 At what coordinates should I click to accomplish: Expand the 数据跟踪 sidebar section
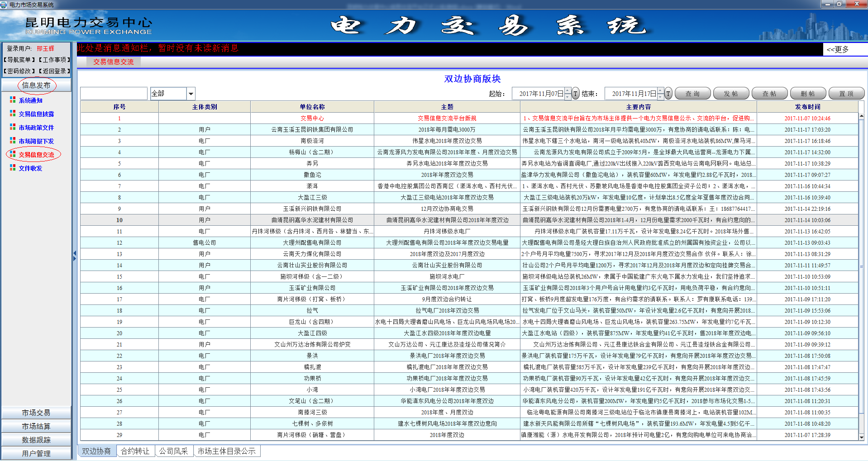(x=36, y=440)
